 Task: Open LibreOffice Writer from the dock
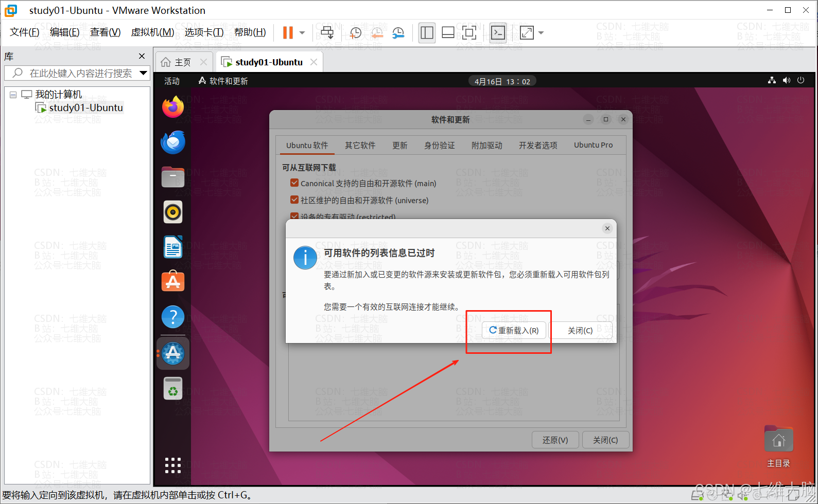173,247
